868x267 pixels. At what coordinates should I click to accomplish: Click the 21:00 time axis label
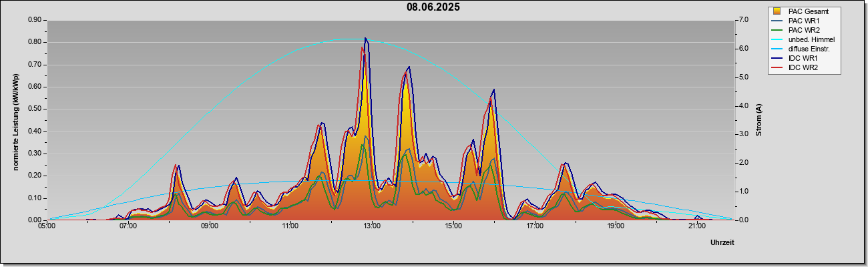tap(696, 226)
